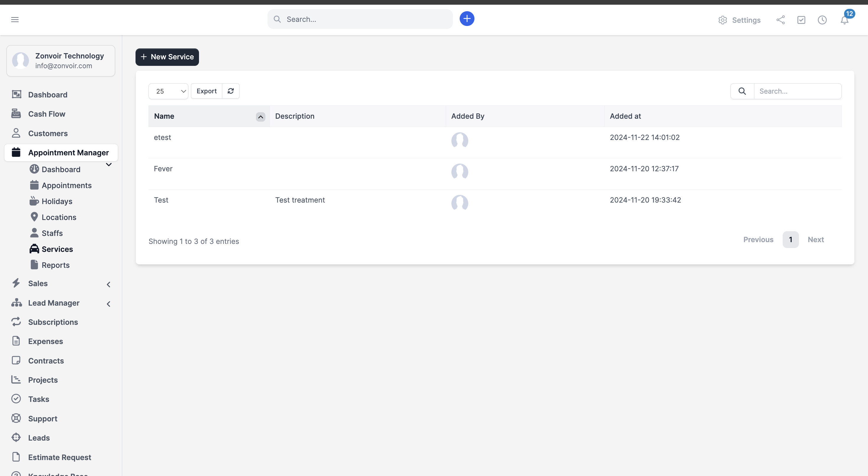This screenshot has height=476, width=868.
Task: Click the table search magnifier icon
Action: click(742, 91)
